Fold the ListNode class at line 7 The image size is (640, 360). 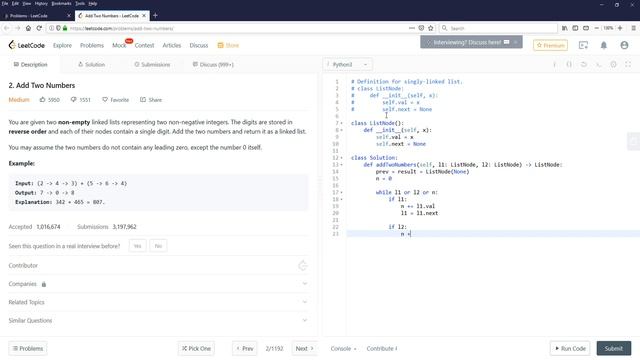(342, 123)
